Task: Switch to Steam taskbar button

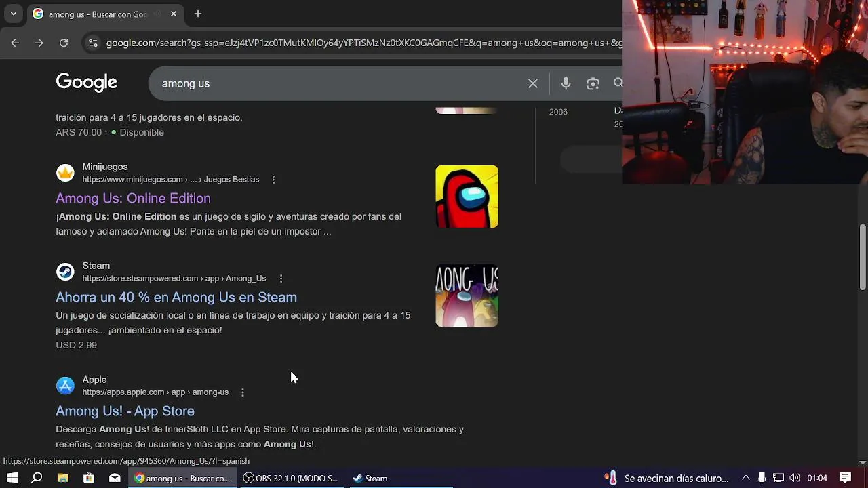Action: [x=400, y=478]
